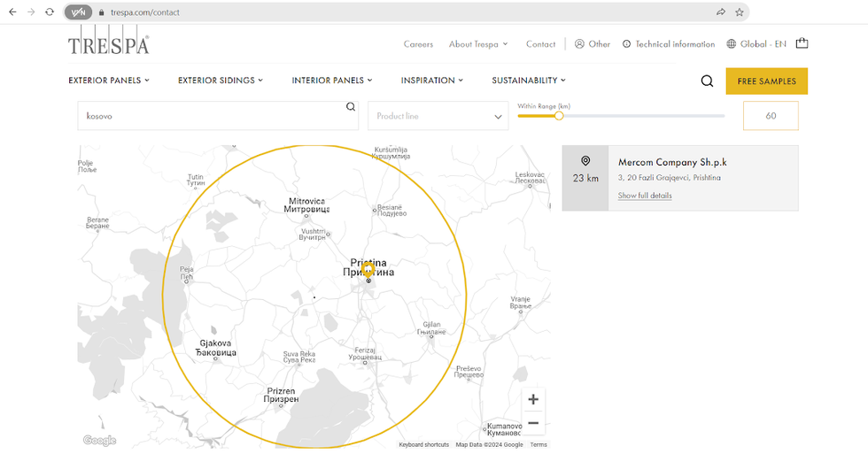Expand the Global - EN language selector
The image size is (868, 454).
click(756, 44)
